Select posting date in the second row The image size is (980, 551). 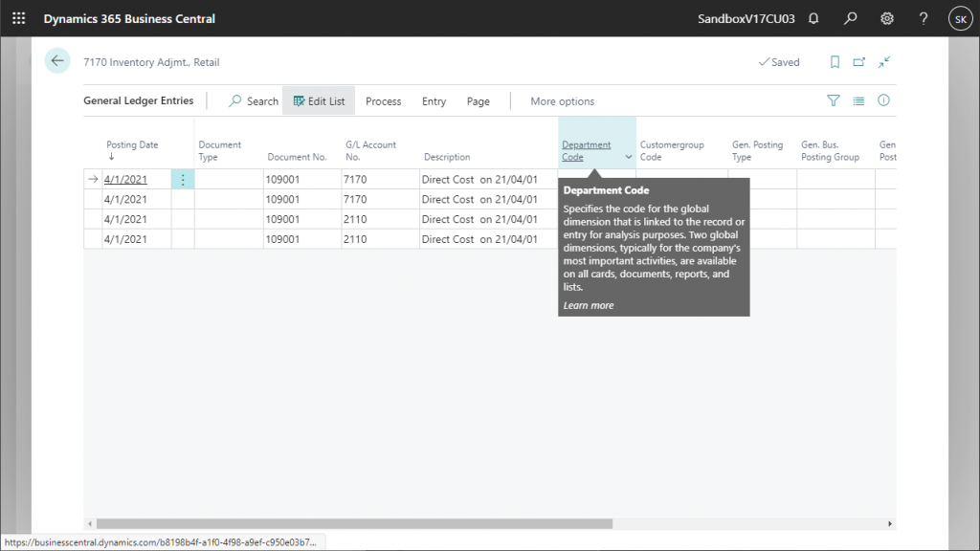point(136,199)
